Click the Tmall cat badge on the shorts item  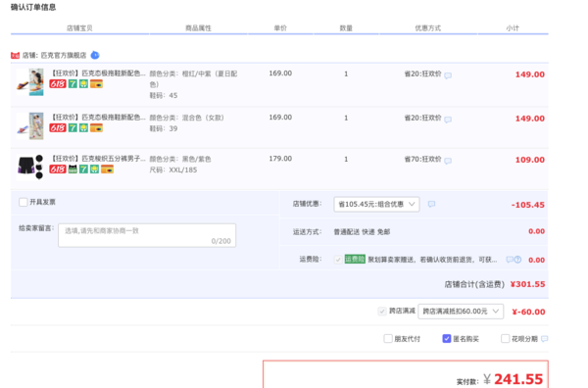(x=73, y=170)
